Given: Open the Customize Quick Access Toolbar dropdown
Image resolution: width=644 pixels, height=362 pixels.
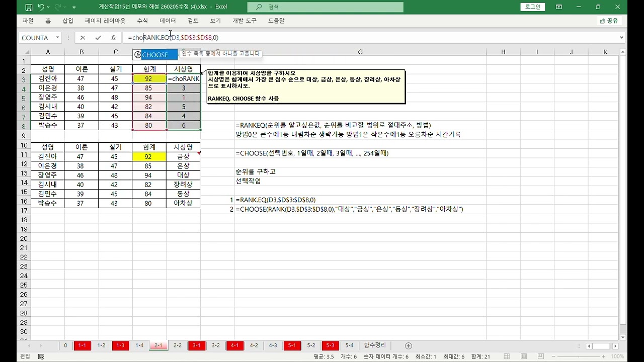Looking at the screenshot, I should pyautogui.click(x=74, y=7).
